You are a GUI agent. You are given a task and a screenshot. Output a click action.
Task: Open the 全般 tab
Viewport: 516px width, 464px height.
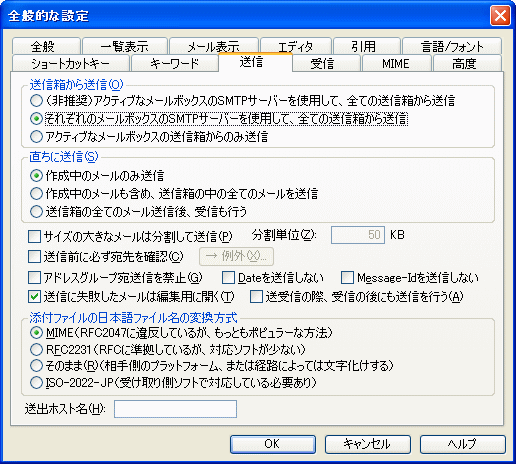pyautogui.click(x=46, y=46)
